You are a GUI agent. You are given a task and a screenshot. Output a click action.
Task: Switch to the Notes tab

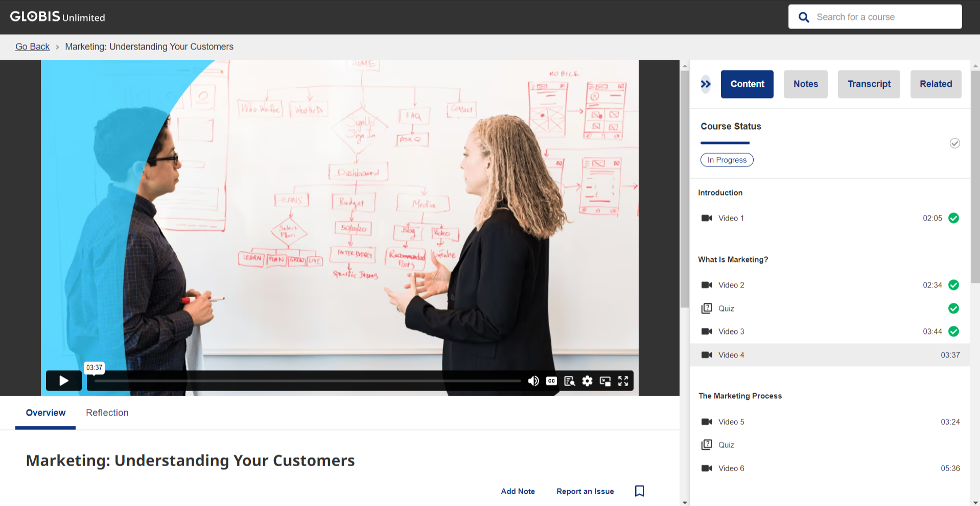click(x=805, y=84)
